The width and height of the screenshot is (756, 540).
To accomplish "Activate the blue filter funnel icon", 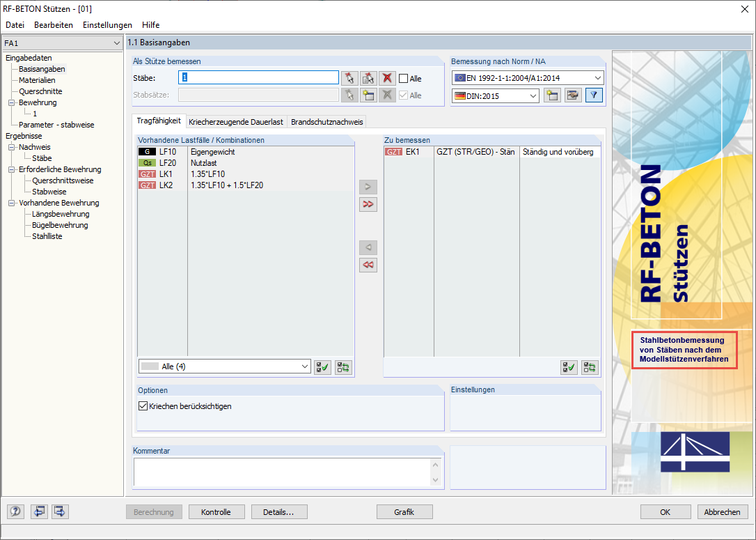I will (x=593, y=95).
